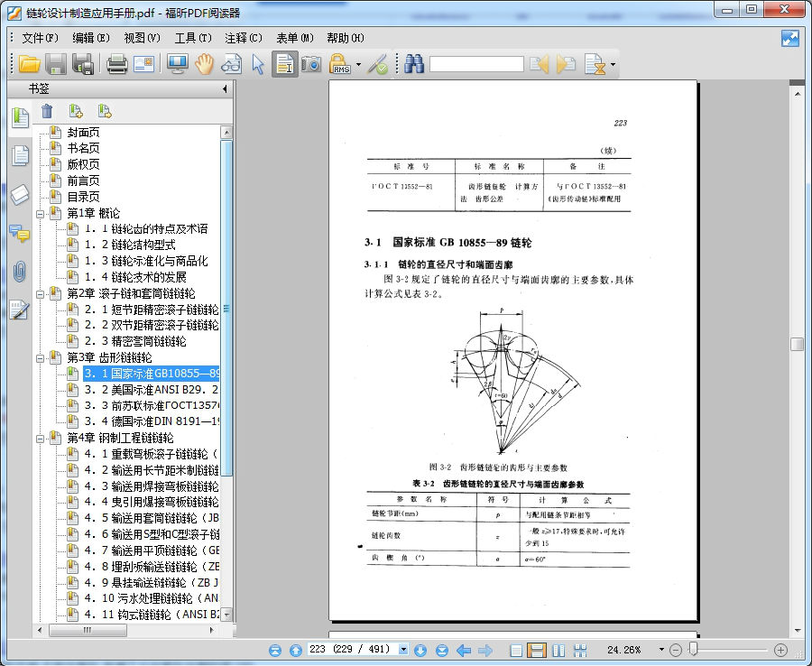Select bookmark 目录页
Image resolution: width=812 pixels, height=666 pixels.
pos(83,197)
